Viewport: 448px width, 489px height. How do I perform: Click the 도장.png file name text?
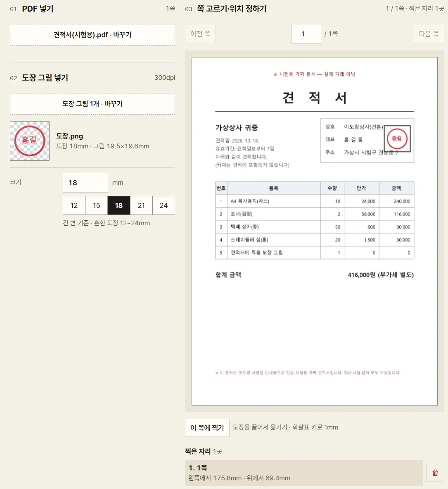coord(69,136)
